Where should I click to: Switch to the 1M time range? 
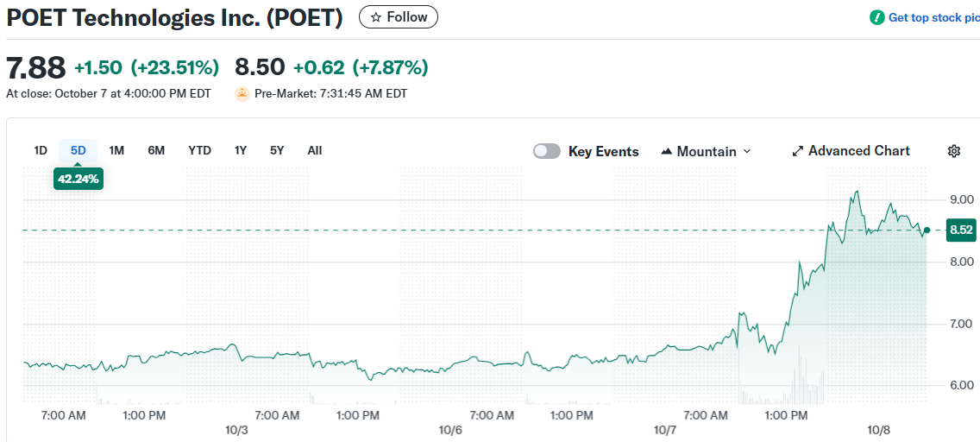click(116, 150)
